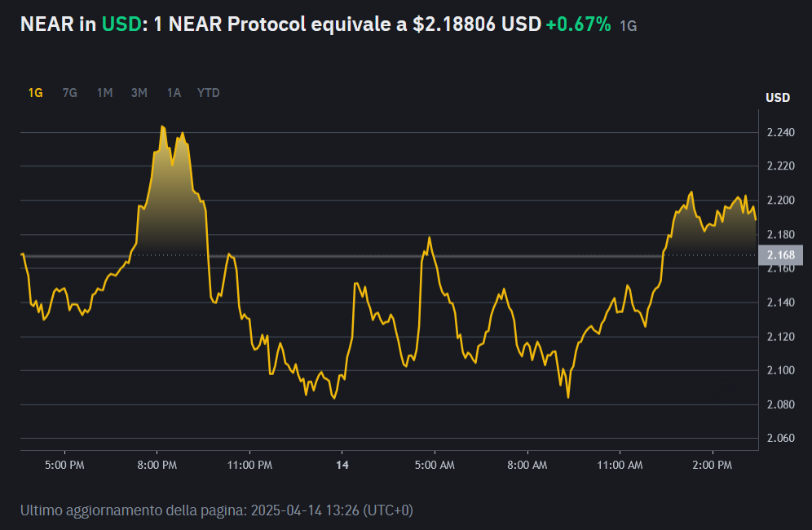
Task: Click the 5:00 PM time axis label
Action: 64,466
